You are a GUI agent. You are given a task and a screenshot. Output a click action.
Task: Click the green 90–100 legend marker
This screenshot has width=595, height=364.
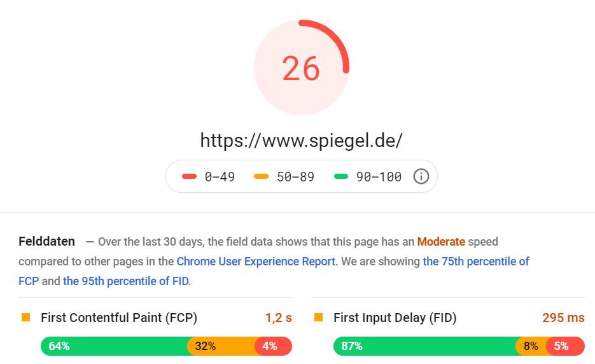coord(340,176)
